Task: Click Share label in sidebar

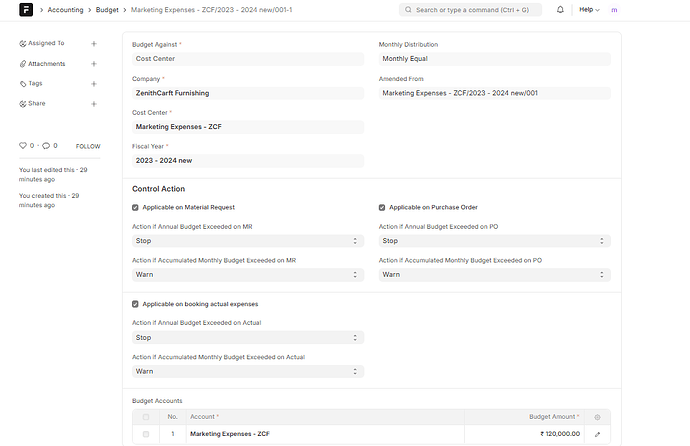Action: coord(37,103)
